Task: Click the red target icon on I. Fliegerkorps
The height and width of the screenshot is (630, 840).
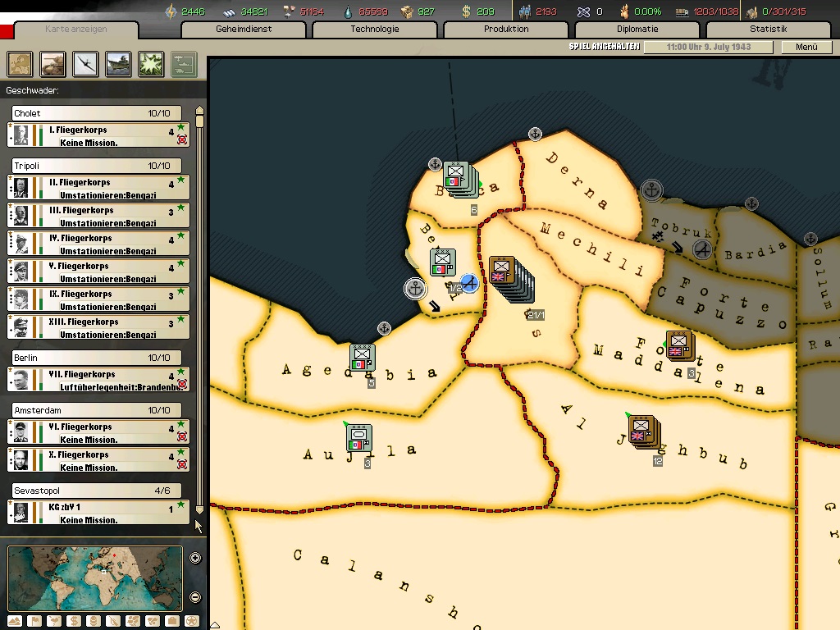Action: 182,139
